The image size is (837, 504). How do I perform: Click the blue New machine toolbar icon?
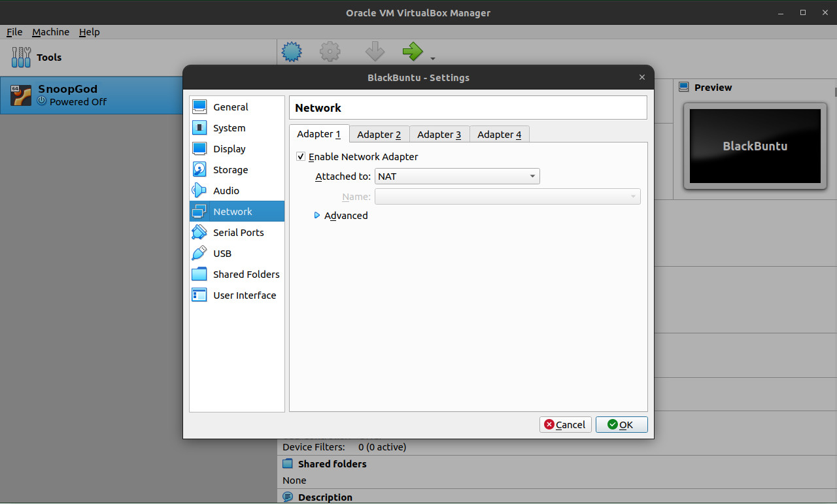tap(292, 52)
